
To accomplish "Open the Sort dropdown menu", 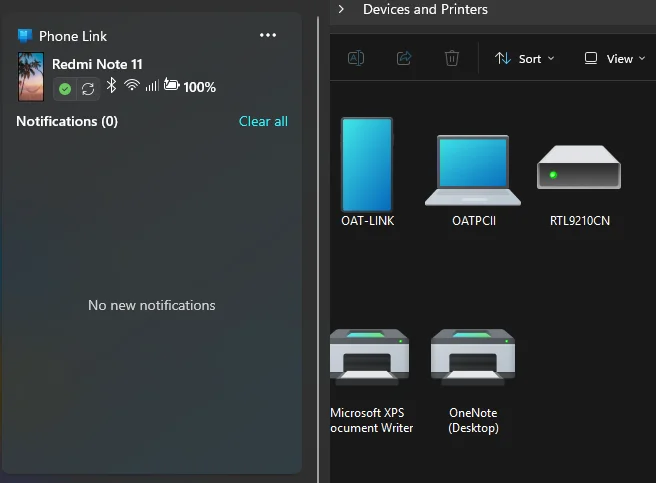I will (x=525, y=59).
